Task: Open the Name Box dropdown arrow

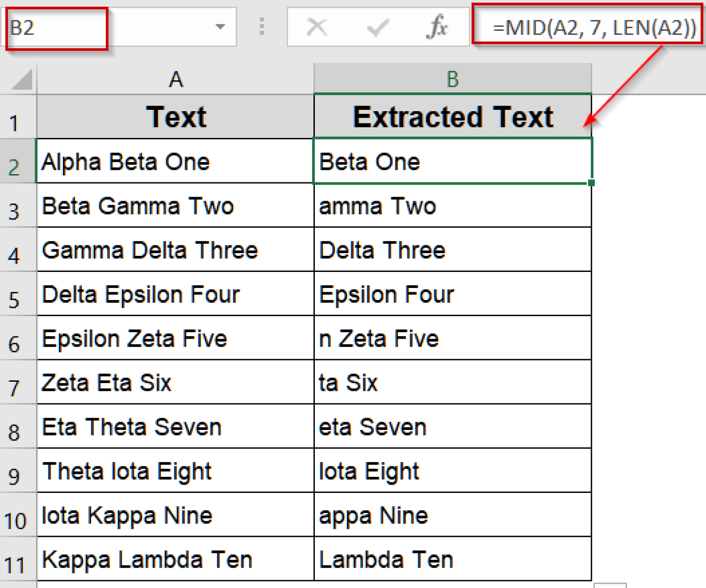Action: point(220,27)
